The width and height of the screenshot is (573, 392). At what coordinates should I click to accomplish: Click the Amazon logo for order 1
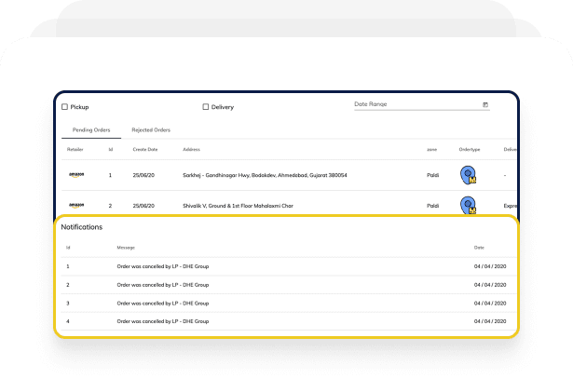(x=76, y=175)
